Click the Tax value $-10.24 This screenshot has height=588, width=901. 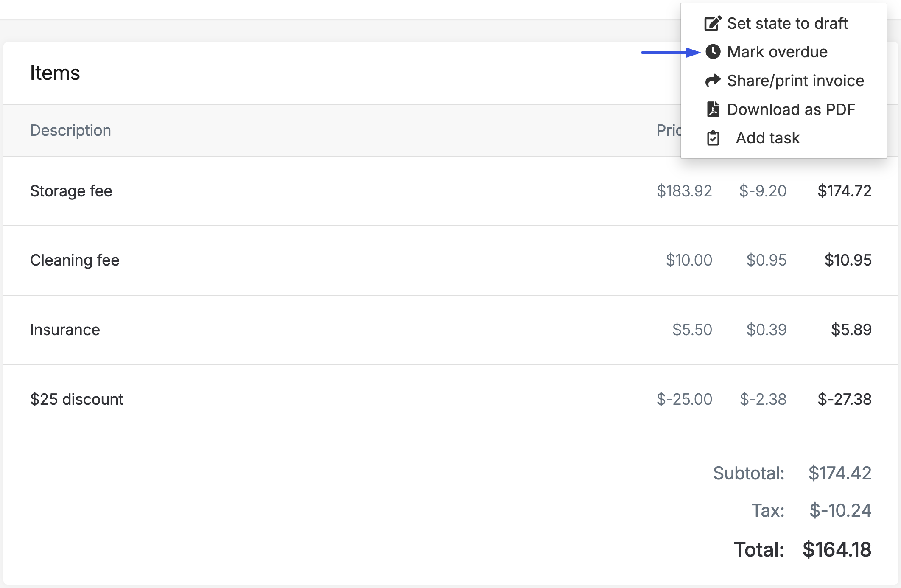point(840,510)
